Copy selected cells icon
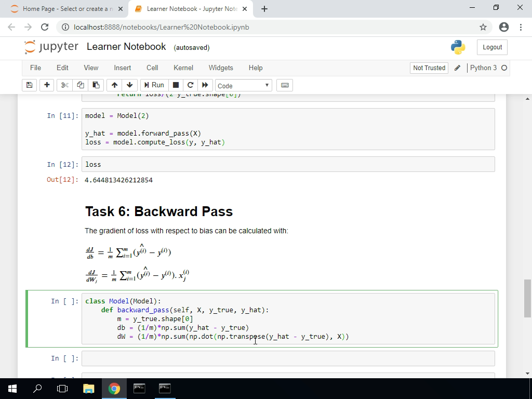The height and width of the screenshot is (399, 532). tap(81, 85)
